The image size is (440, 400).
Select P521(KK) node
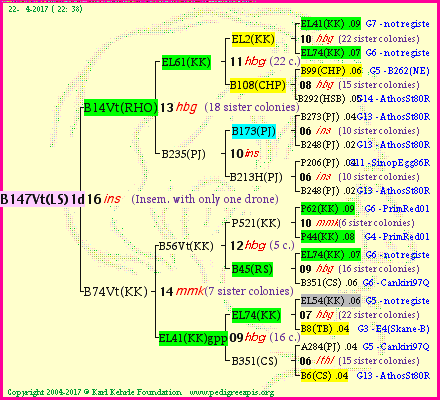[256, 223]
